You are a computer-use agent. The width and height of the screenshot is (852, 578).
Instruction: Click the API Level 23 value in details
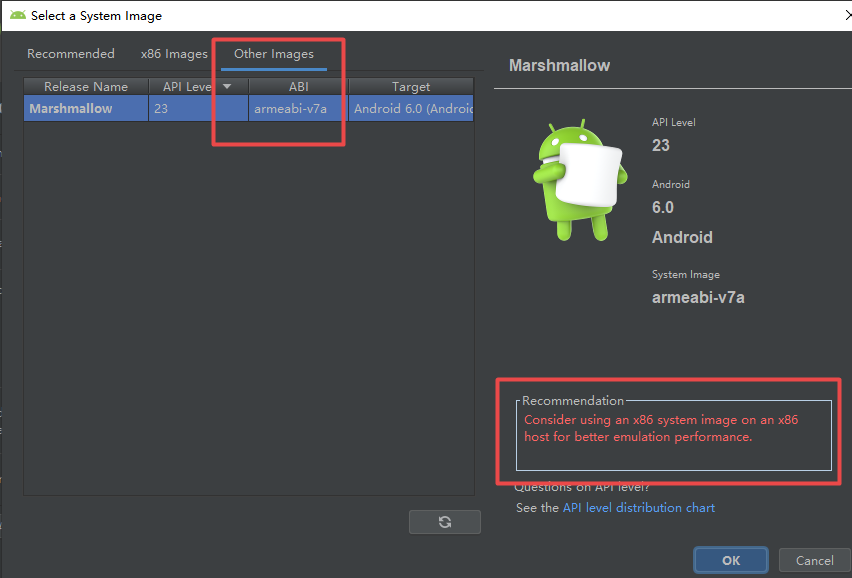pos(661,145)
